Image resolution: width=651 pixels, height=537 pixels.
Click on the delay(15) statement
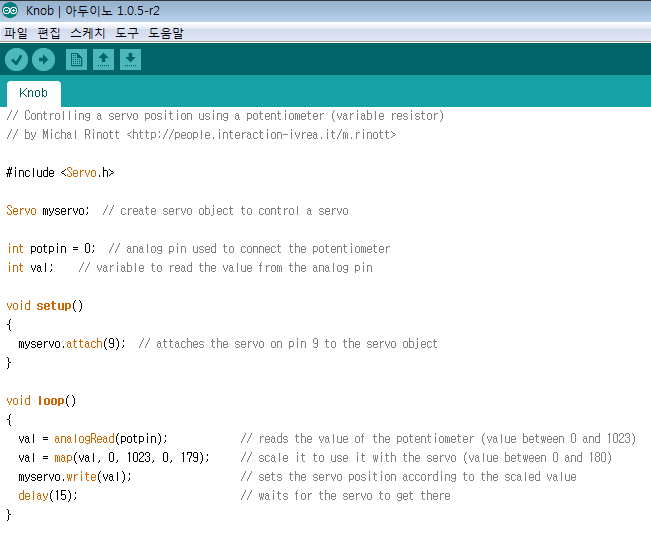click(48, 496)
